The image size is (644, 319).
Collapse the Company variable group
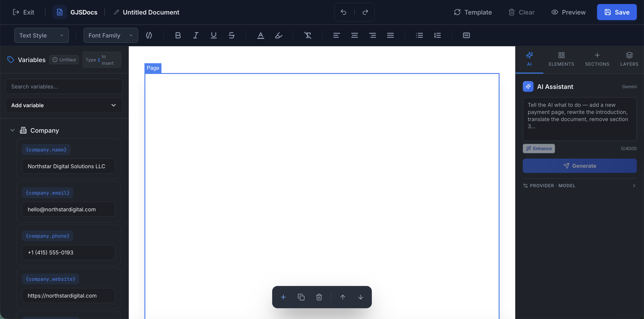pos(13,130)
